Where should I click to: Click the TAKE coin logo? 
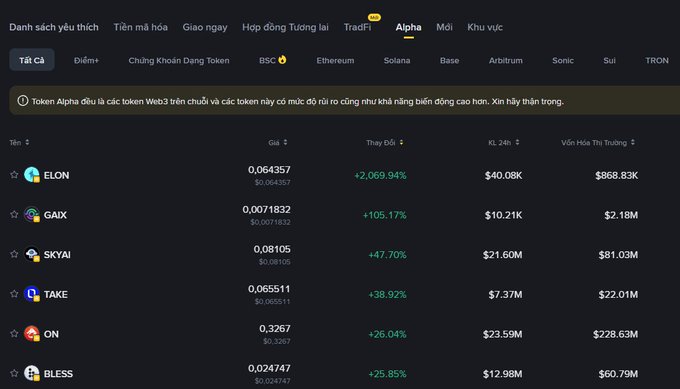[32, 294]
